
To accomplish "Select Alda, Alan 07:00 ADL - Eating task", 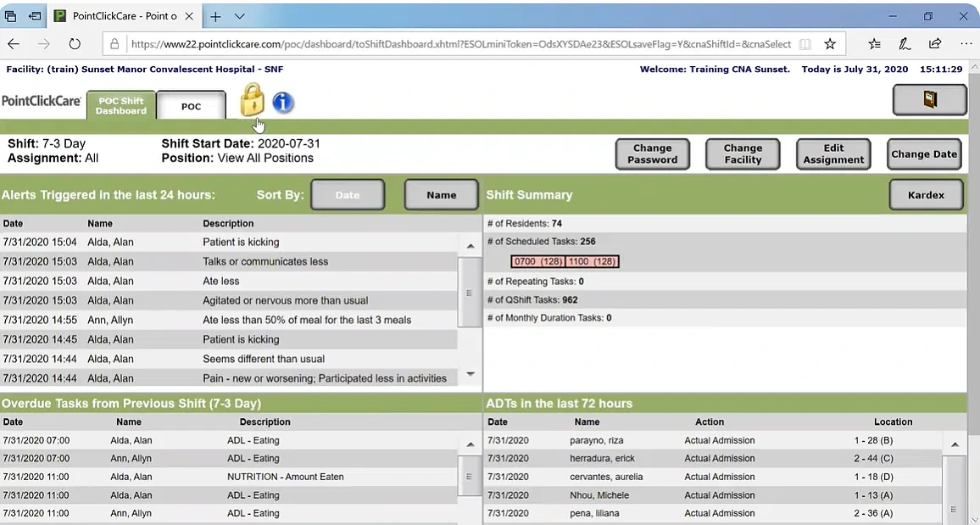I will tap(229, 440).
